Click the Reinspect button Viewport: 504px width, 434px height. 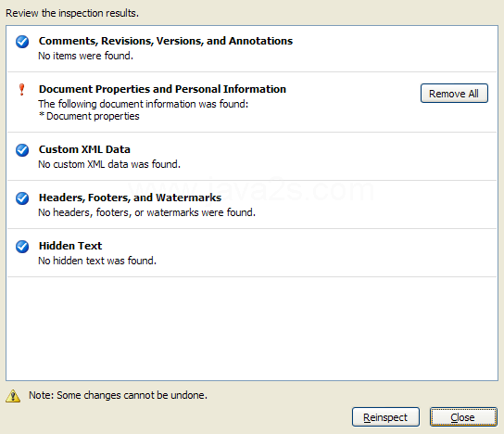pyautogui.click(x=385, y=417)
